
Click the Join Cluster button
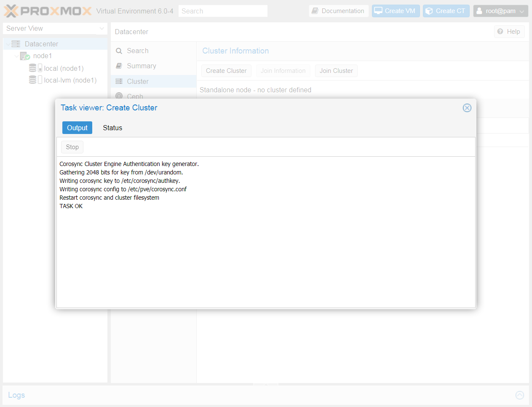[x=336, y=71]
